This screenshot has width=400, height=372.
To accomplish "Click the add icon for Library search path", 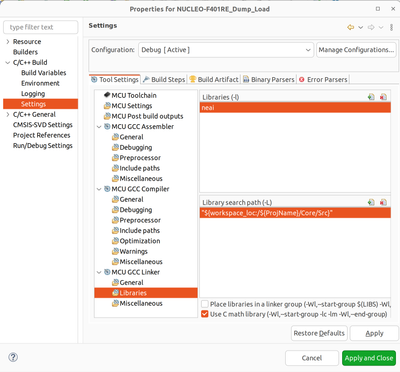I will 371,202.
